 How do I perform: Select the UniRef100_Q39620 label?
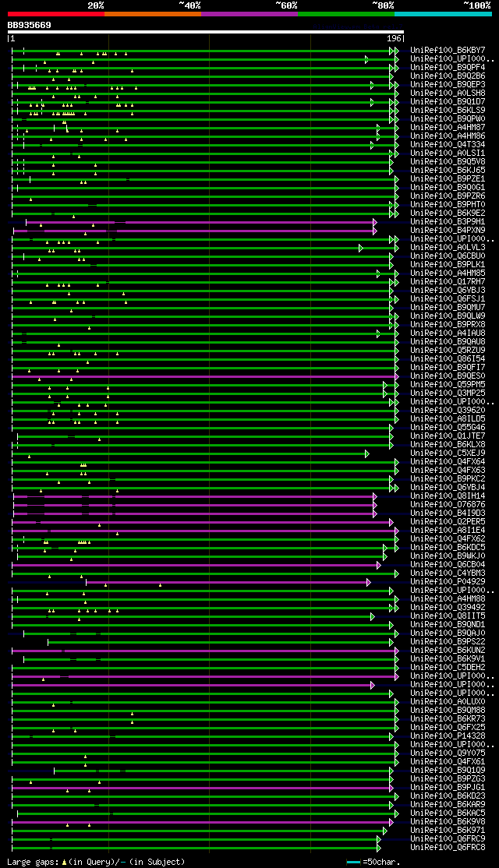point(448,410)
